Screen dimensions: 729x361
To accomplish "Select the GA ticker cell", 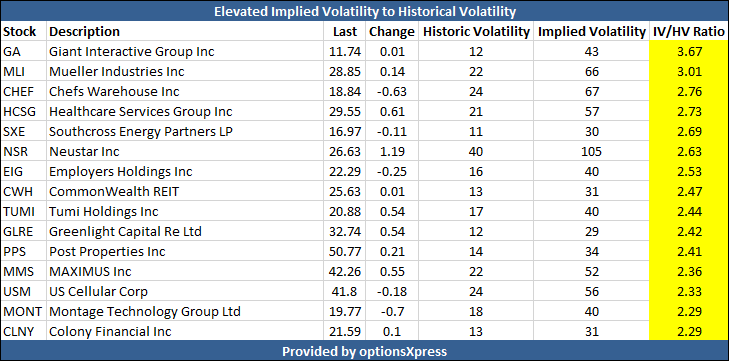I will [x=23, y=51].
